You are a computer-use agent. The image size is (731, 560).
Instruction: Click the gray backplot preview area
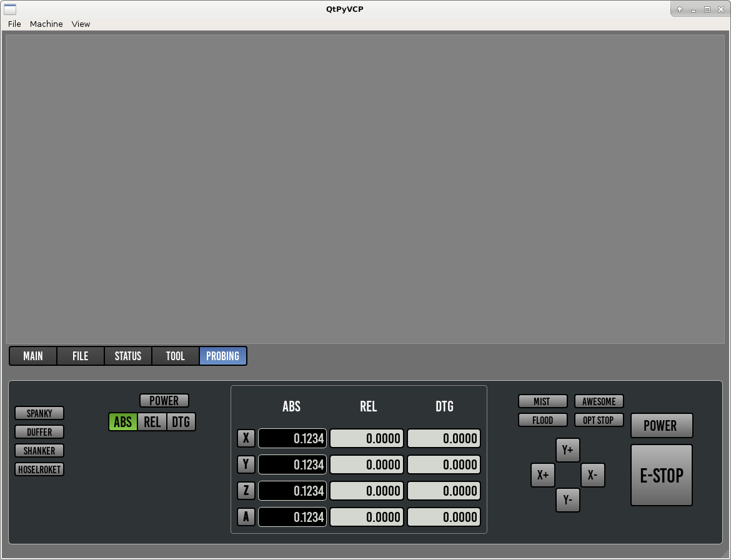[x=365, y=189]
